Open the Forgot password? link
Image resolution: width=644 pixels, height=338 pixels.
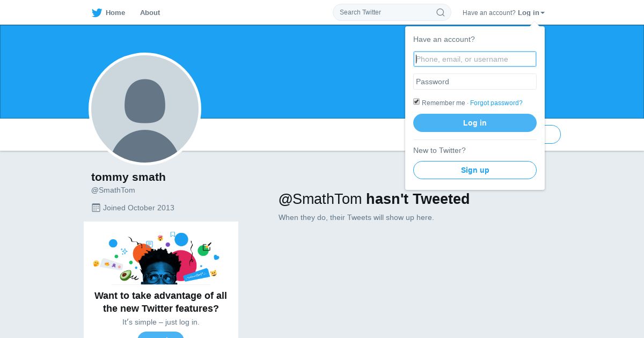point(496,103)
